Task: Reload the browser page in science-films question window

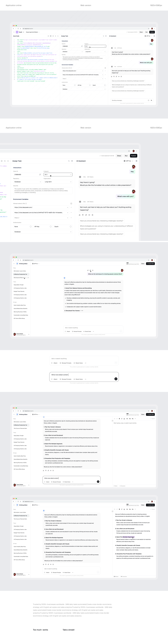Action: 18,260
